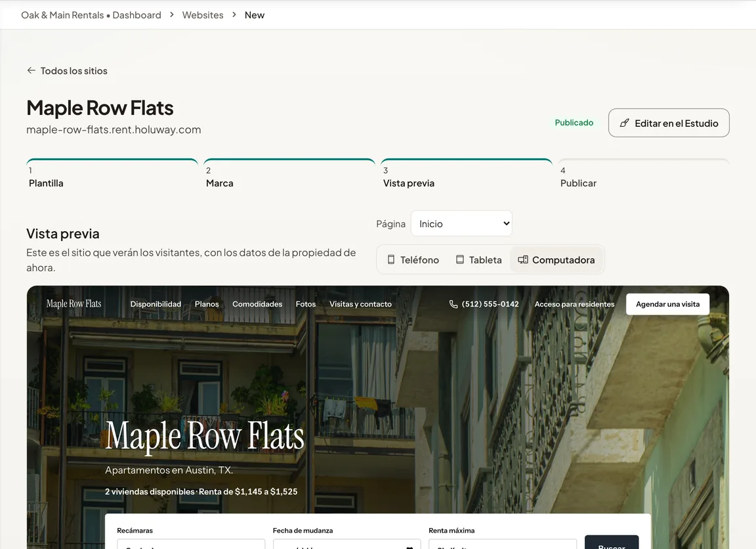
Task: Open the Página dropdown showing Inicio
Action: [461, 223]
